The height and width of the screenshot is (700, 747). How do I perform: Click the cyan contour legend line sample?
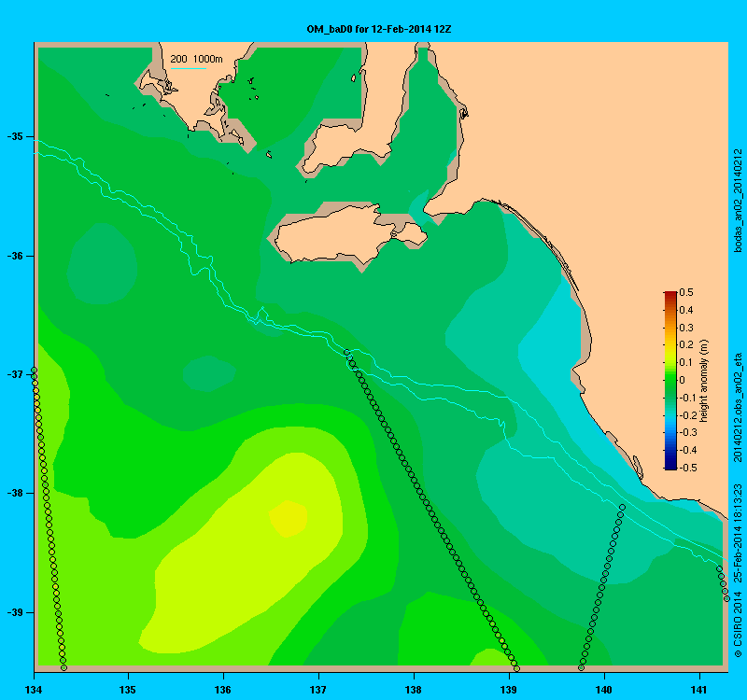point(189,68)
